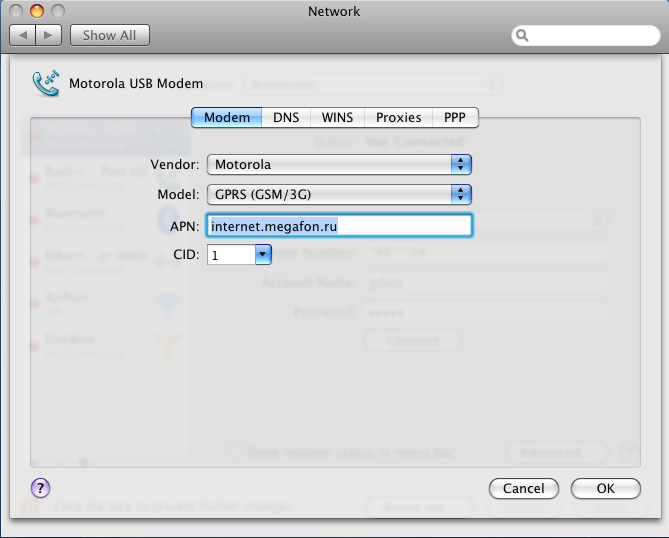Confirm settings with the OK button
669x538 pixels.
click(x=605, y=488)
